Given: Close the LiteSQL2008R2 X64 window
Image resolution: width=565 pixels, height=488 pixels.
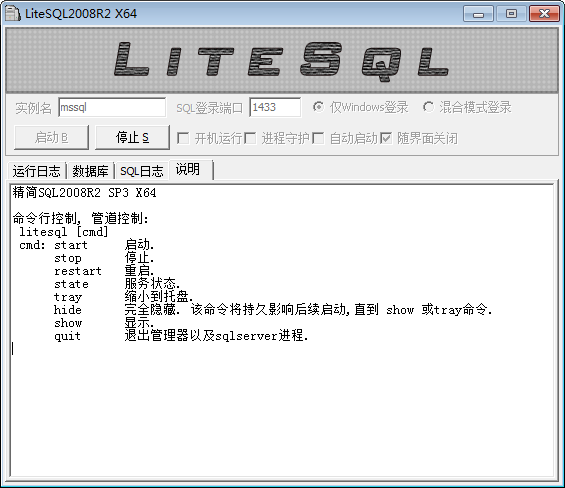Looking at the screenshot, I should (544, 14).
